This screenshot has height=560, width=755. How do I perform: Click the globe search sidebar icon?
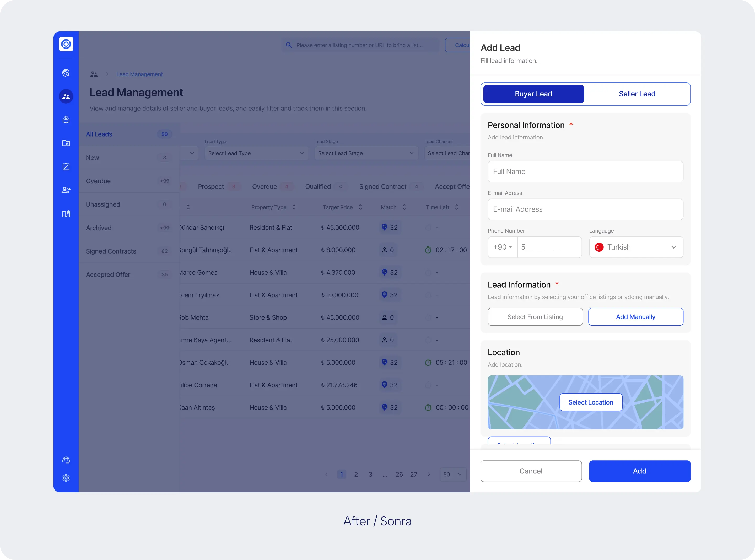[66, 73]
